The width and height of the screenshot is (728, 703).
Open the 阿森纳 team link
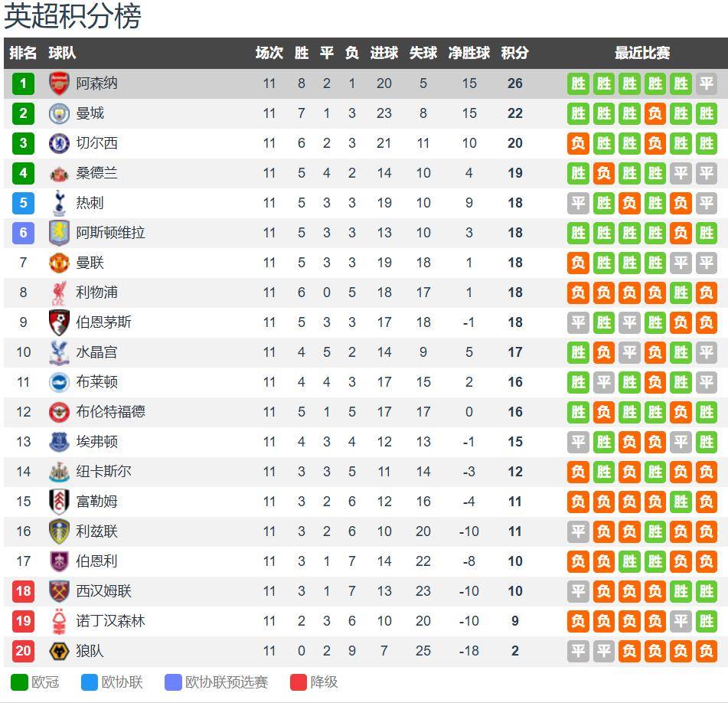96,83
